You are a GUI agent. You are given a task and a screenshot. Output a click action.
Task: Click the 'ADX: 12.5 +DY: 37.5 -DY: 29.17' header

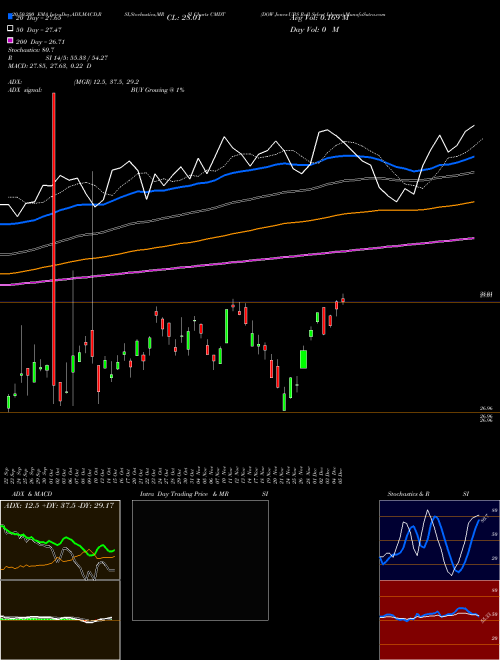click(x=59, y=506)
